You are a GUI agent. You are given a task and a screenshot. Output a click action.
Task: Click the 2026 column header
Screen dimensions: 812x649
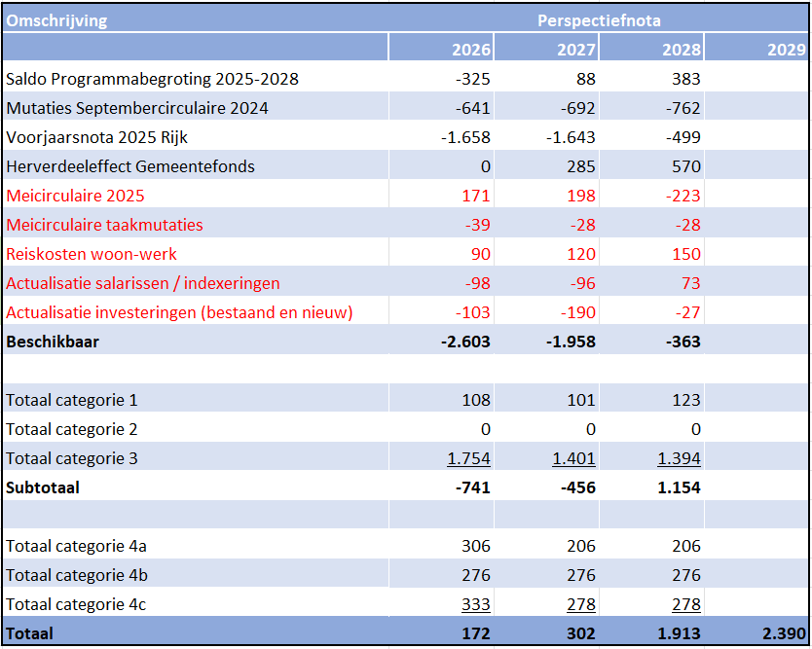tap(471, 50)
